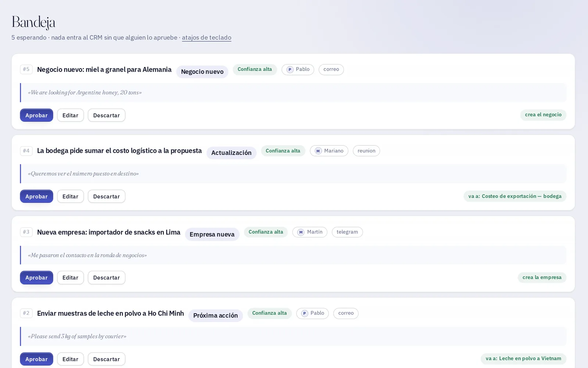Approve the miel a granel para Alemania item

36,115
